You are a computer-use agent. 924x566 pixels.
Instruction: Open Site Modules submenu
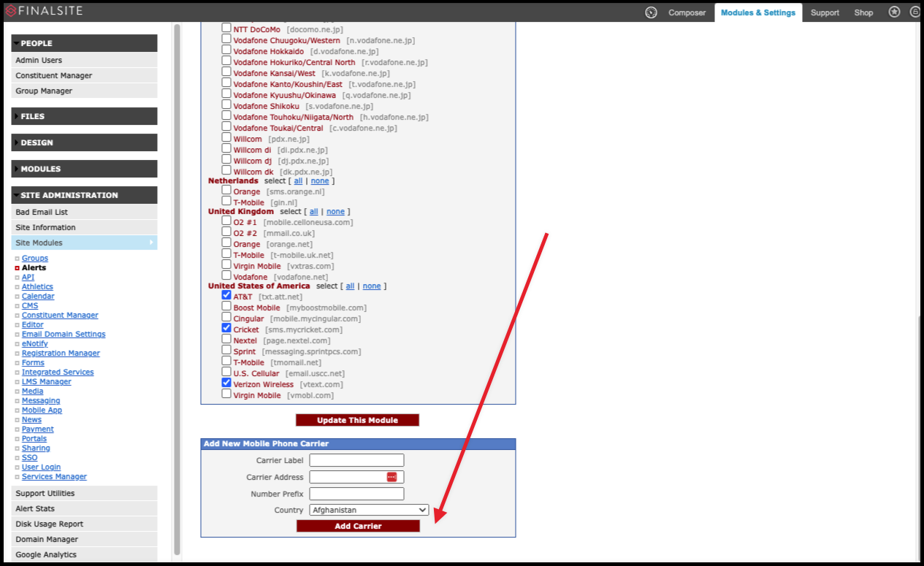click(x=84, y=242)
